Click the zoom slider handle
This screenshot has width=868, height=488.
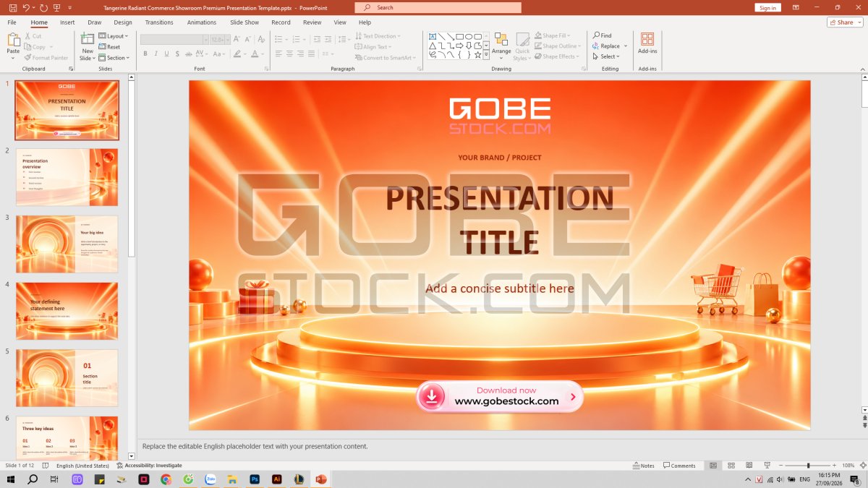pos(809,466)
